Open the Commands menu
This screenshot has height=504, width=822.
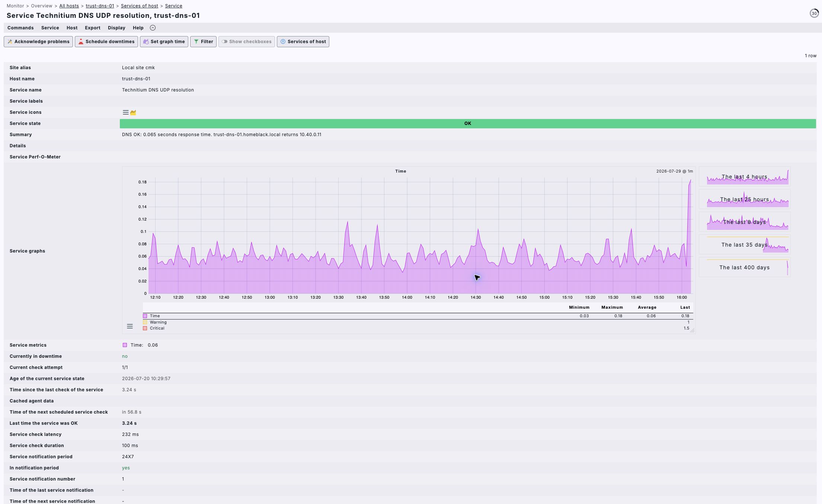pyautogui.click(x=20, y=28)
